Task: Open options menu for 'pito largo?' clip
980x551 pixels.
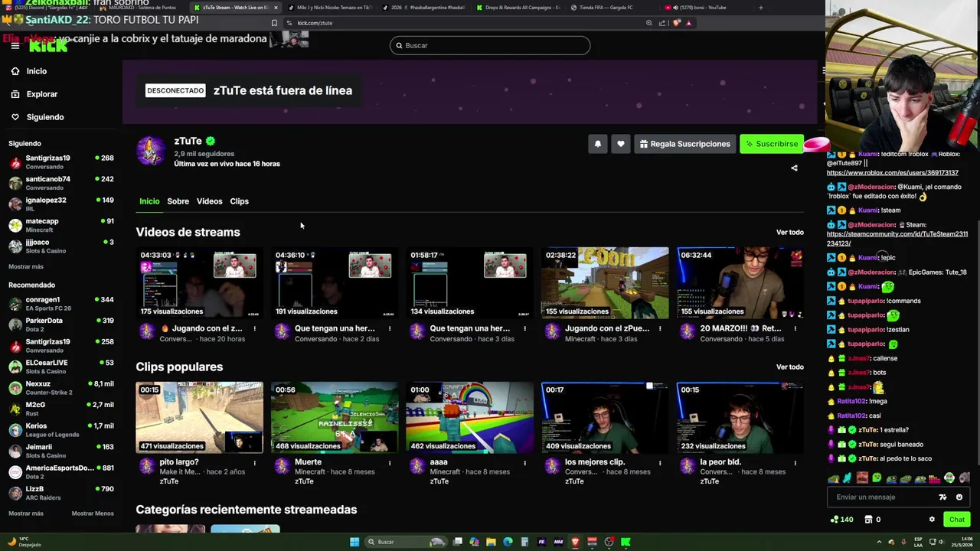Action: pyautogui.click(x=254, y=463)
